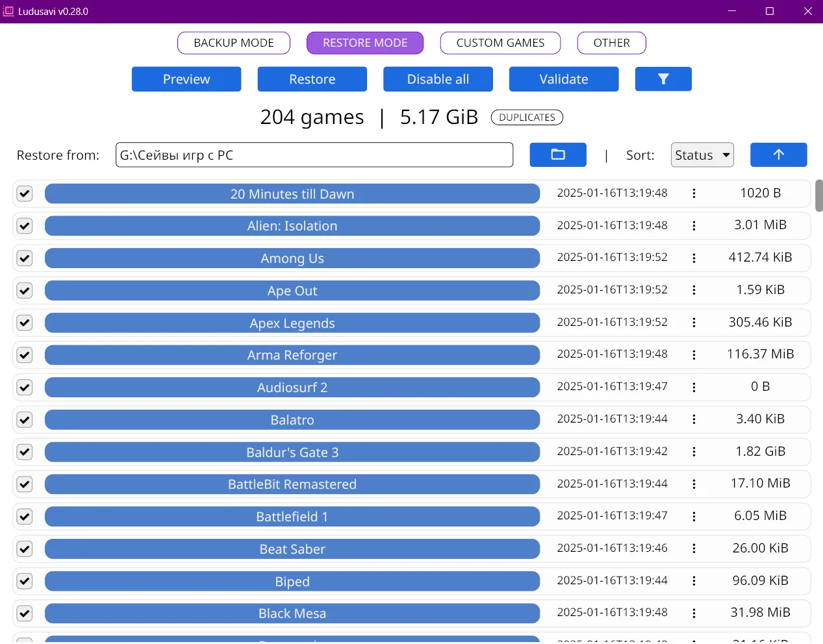Open the Sort dropdown showing Status
This screenshot has width=823, height=644.
point(702,155)
